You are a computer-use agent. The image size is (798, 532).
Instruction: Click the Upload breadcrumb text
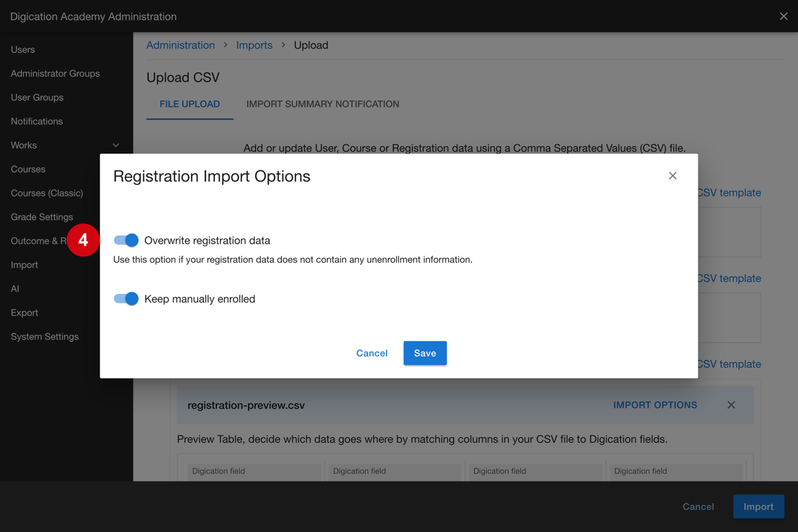311,45
